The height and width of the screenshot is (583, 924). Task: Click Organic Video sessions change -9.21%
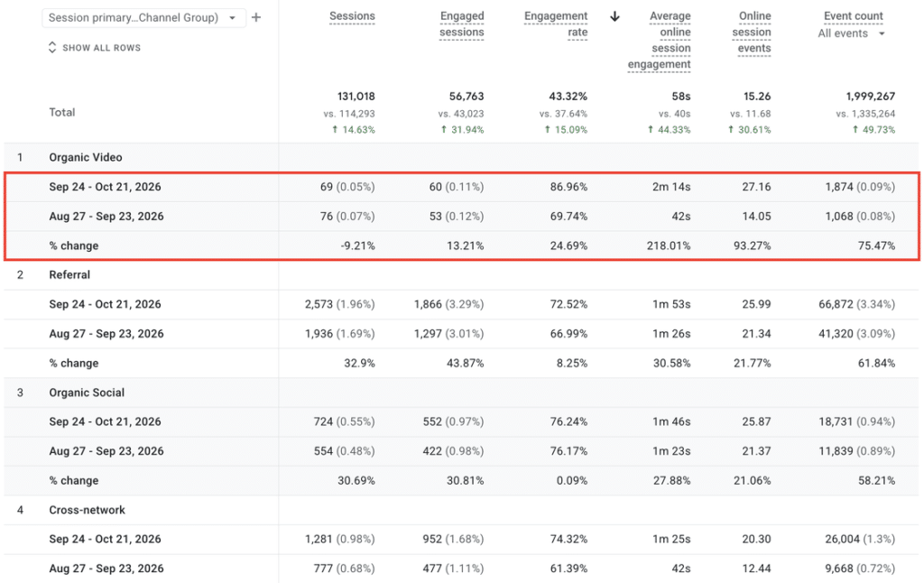[357, 245]
